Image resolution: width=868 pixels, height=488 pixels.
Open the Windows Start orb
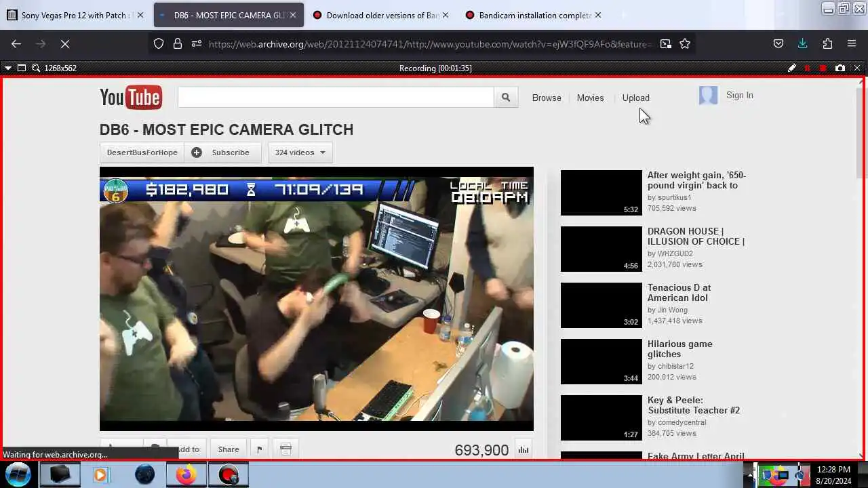[18, 474]
